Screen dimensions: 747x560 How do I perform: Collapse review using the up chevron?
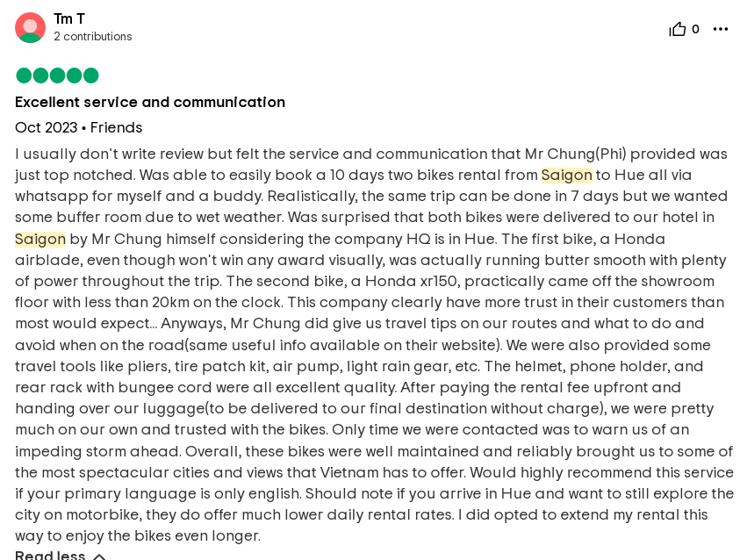[x=98, y=556]
